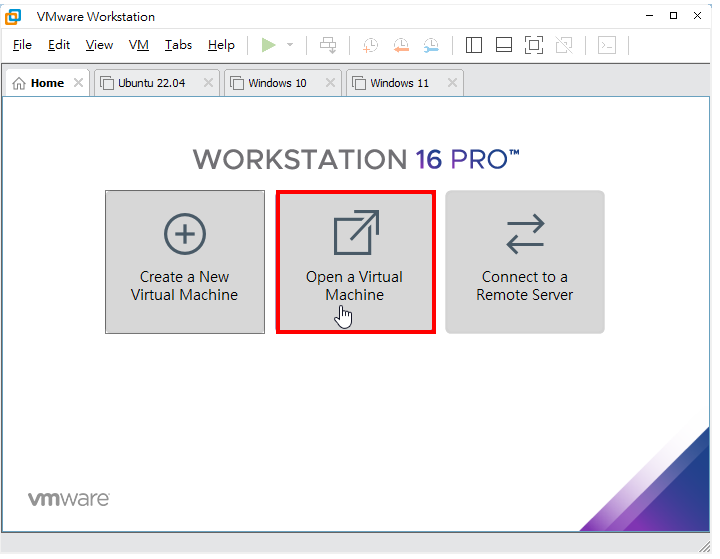Minimize the VMware Workstation window

[649, 16]
